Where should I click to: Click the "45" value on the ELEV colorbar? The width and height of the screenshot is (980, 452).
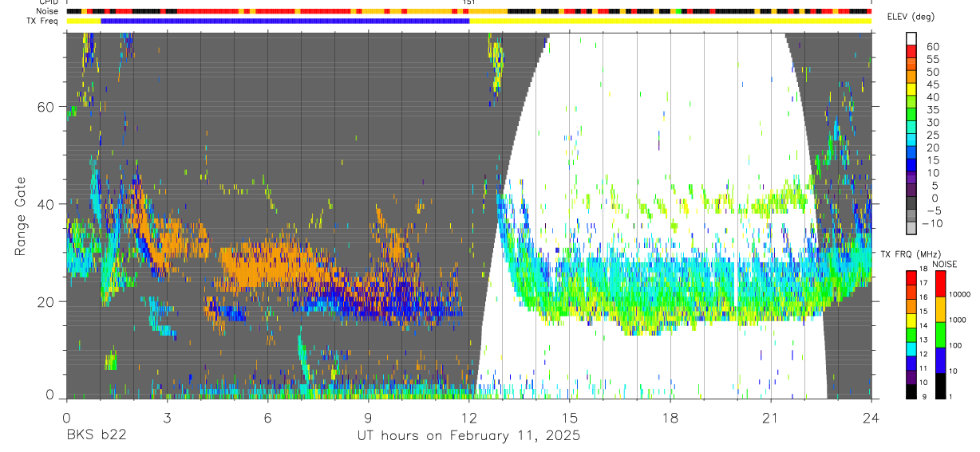(x=933, y=85)
